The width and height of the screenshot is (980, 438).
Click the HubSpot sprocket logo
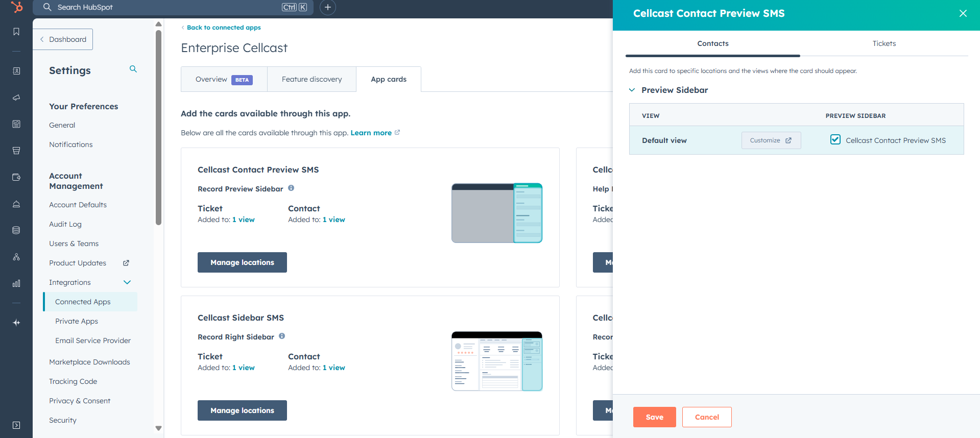tap(17, 7)
